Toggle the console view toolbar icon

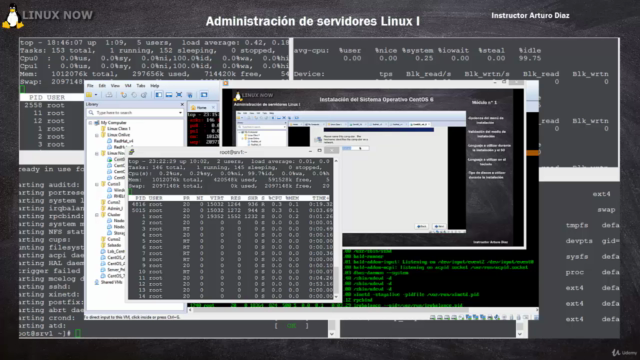coord(204,95)
